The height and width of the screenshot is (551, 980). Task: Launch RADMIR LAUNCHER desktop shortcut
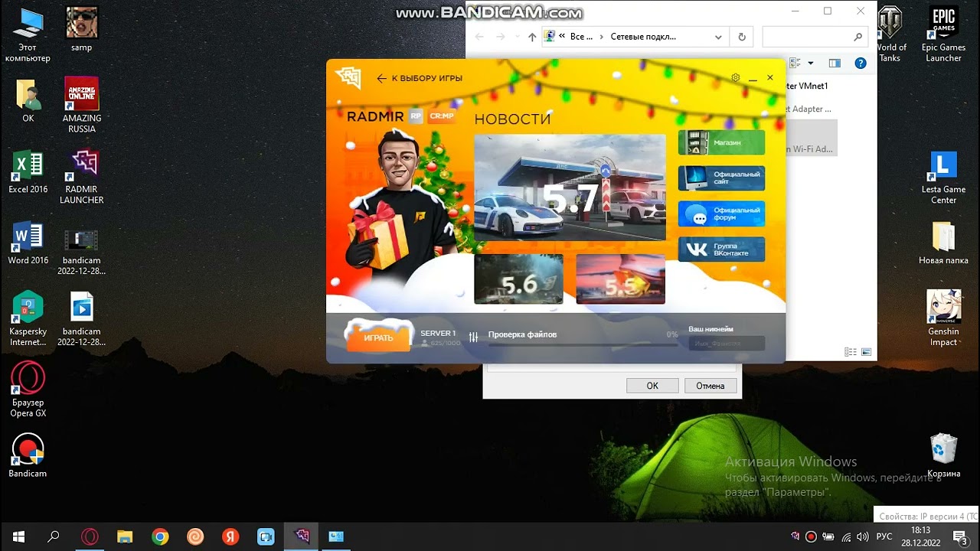[82, 177]
